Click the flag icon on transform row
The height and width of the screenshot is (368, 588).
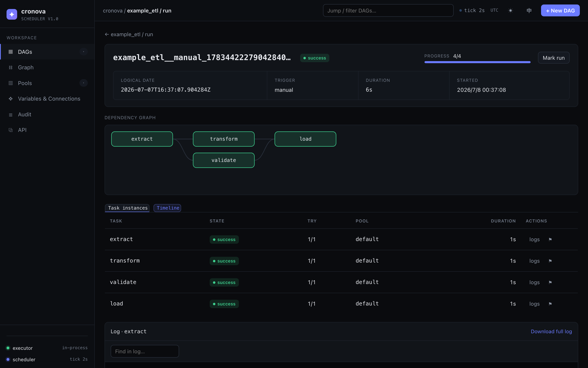coord(550,261)
